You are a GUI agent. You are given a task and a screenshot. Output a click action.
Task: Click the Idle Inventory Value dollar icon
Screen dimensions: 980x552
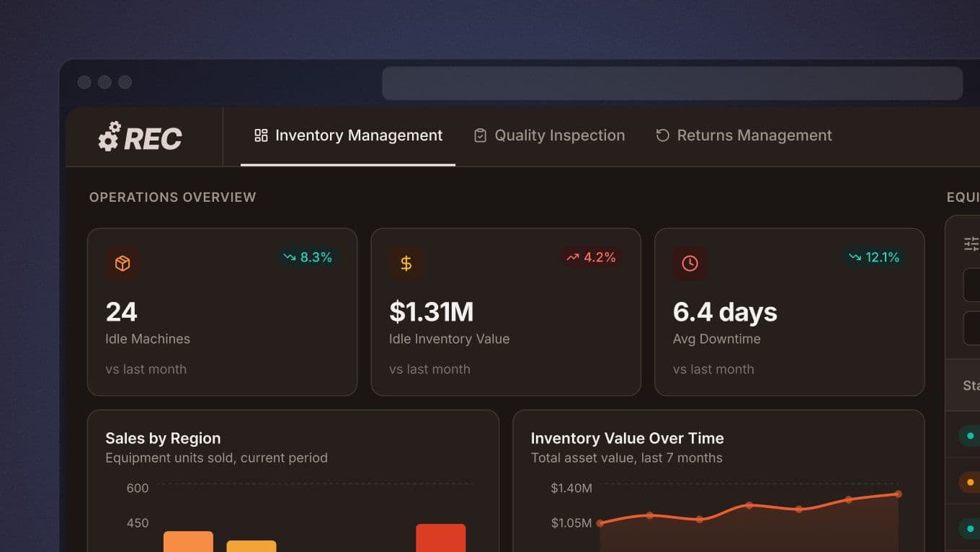click(406, 264)
